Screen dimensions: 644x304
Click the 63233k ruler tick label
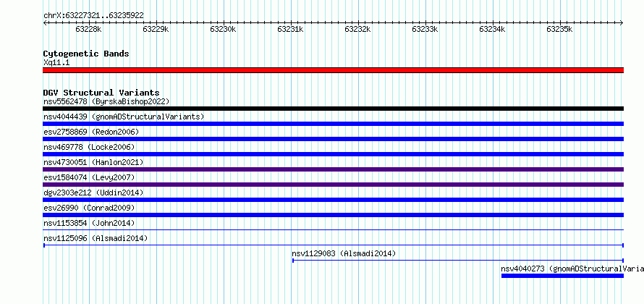pyautogui.click(x=425, y=29)
